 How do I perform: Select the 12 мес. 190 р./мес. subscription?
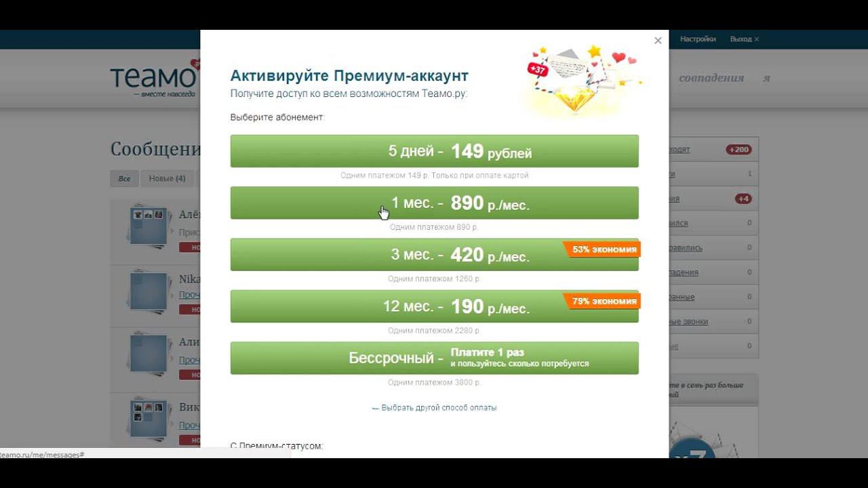434,306
